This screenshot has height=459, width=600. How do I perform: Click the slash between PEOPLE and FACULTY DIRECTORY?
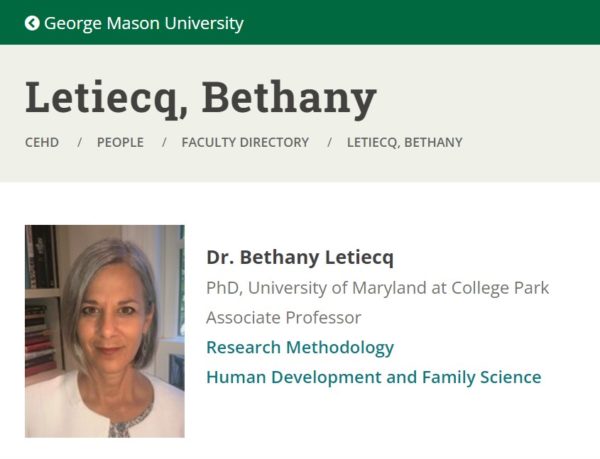coord(164,142)
